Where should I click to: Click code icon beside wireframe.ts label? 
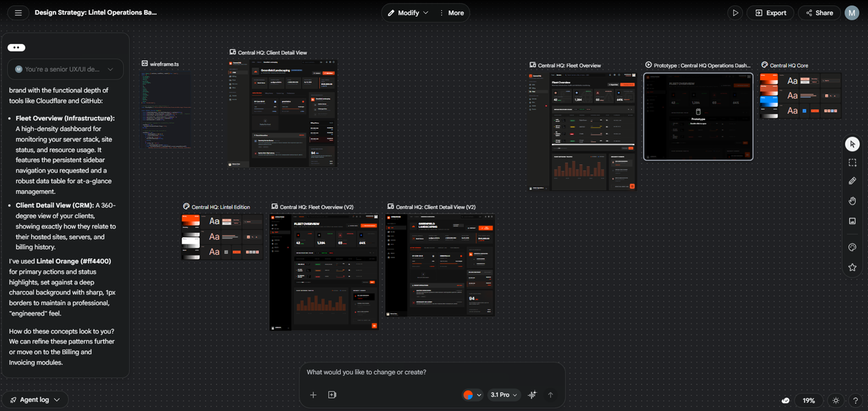(x=145, y=64)
